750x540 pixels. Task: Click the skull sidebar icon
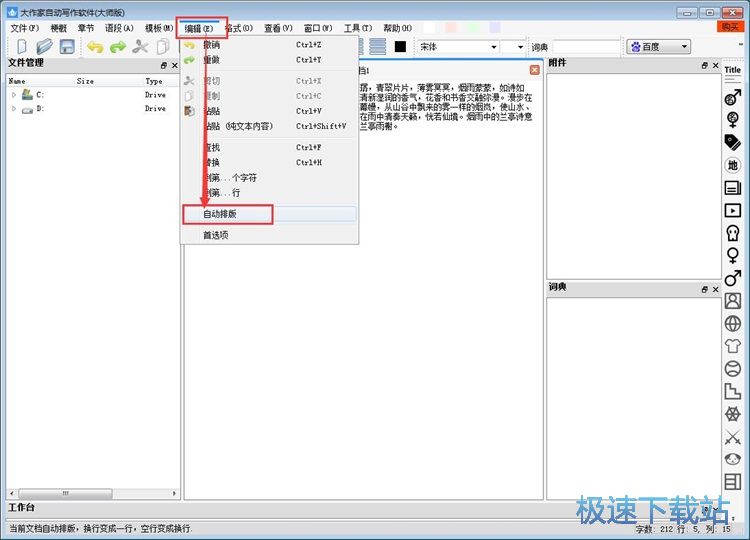(x=732, y=233)
